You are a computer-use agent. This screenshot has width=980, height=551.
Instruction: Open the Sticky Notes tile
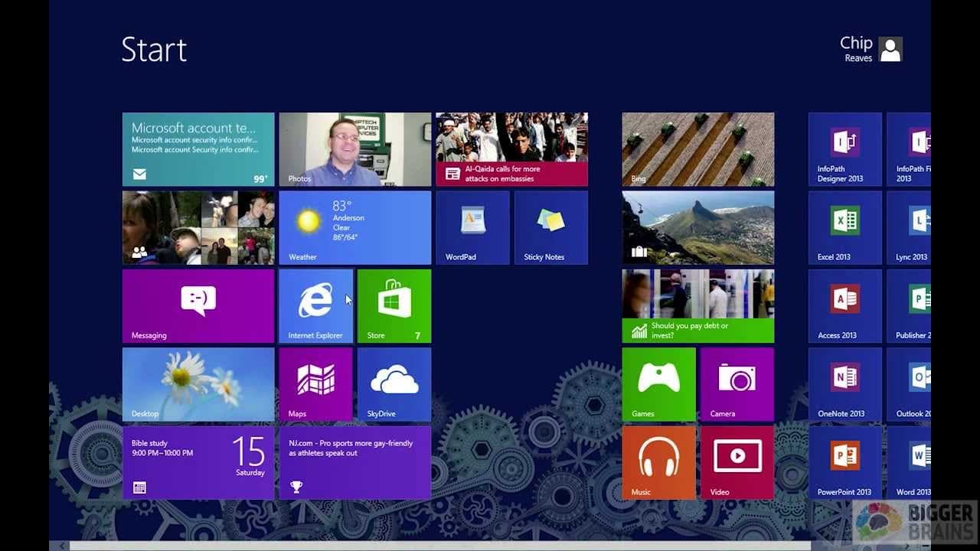[x=551, y=228]
